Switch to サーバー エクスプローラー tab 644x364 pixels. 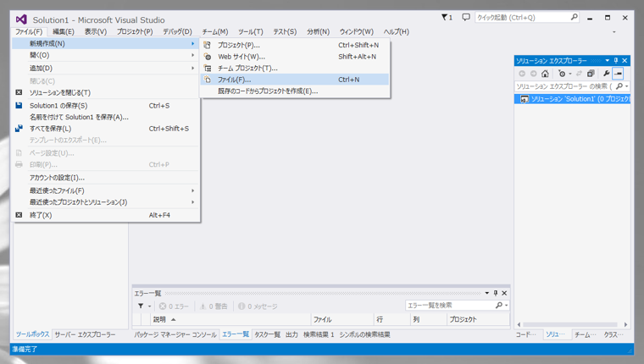pyautogui.click(x=85, y=335)
